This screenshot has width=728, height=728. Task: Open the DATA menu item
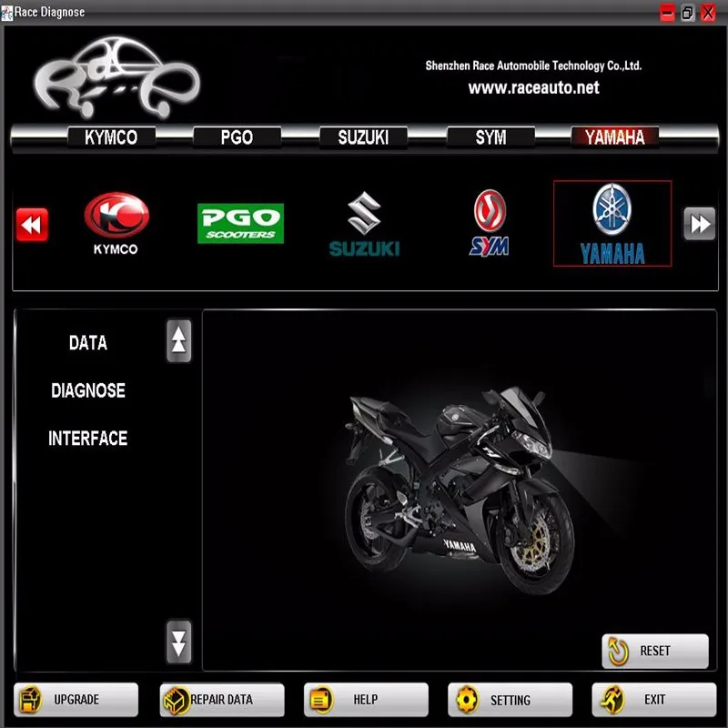[x=88, y=343]
